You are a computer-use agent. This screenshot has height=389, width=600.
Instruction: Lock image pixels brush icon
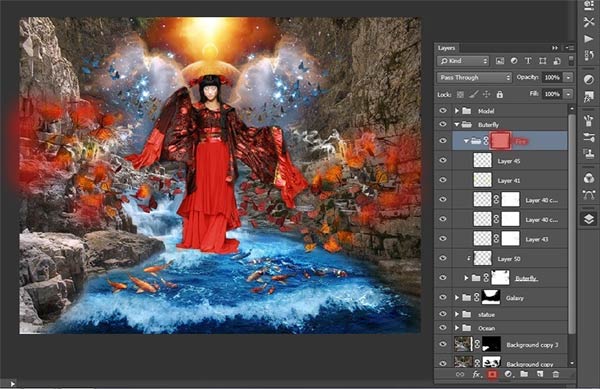tap(474, 94)
